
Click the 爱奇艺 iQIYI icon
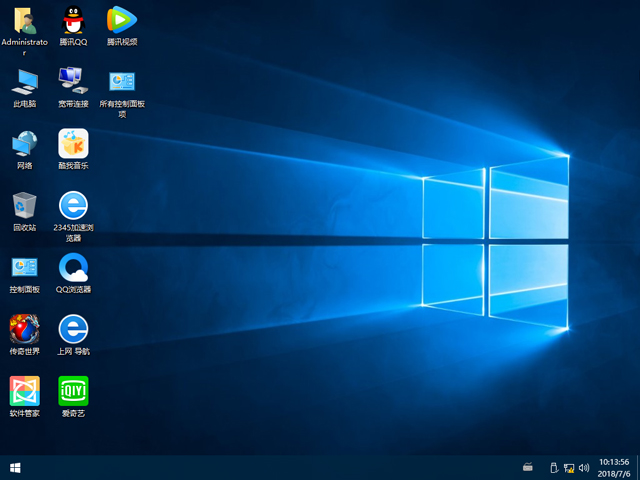tap(73, 391)
